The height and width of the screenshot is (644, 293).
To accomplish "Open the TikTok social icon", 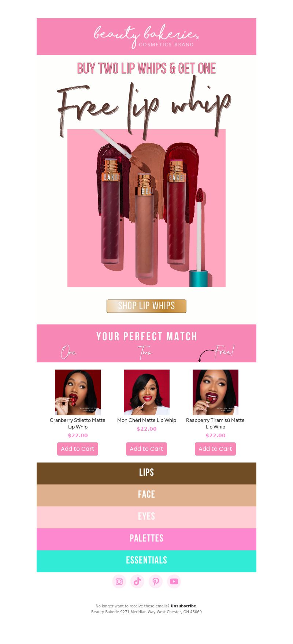I will (x=137, y=581).
